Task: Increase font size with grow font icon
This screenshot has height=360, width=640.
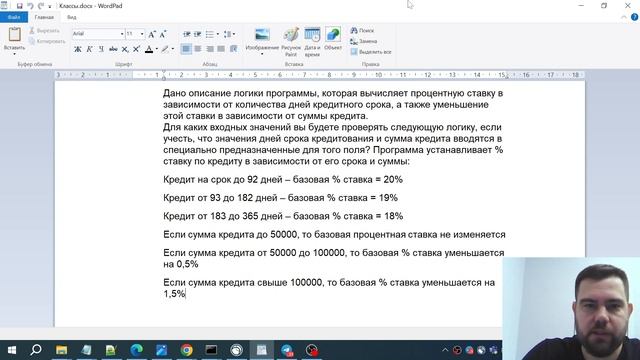Action: click(152, 34)
